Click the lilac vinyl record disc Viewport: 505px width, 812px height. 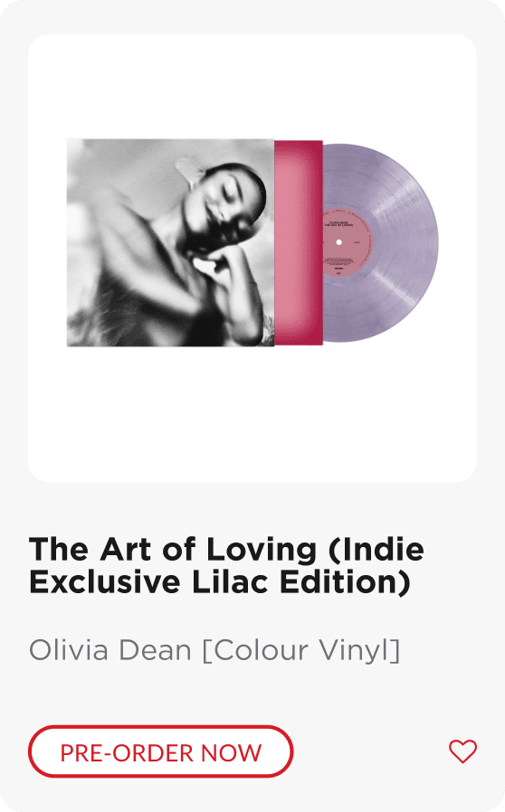point(381,242)
